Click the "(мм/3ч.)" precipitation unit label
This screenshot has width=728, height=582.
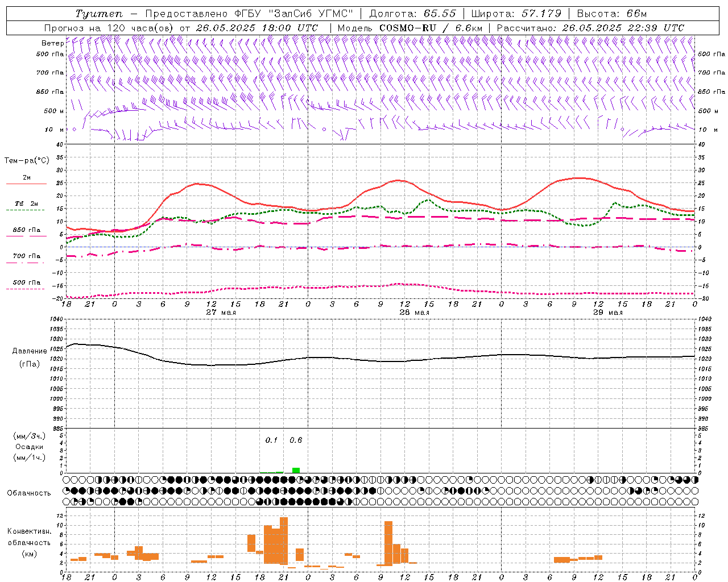click(30, 436)
